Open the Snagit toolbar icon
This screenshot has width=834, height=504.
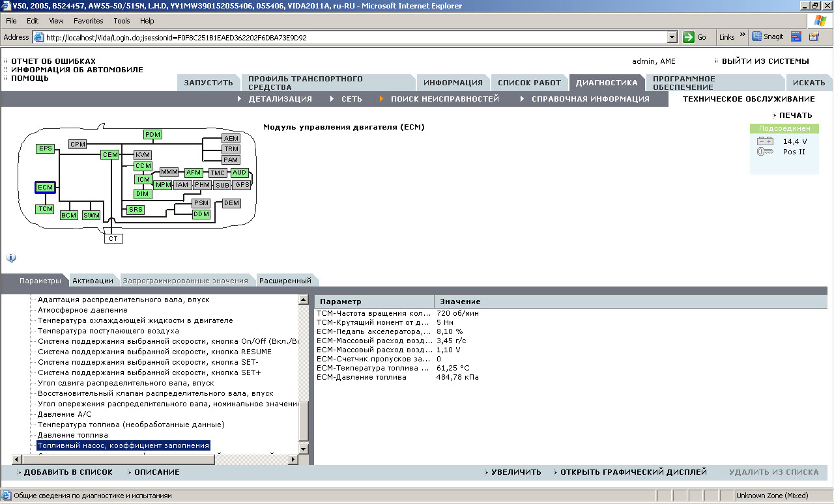(x=768, y=37)
